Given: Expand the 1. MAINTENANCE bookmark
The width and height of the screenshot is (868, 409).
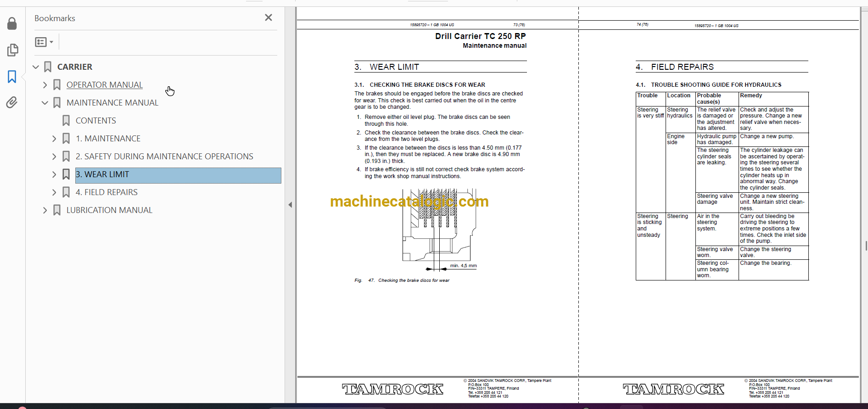Looking at the screenshot, I should [x=54, y=139].
